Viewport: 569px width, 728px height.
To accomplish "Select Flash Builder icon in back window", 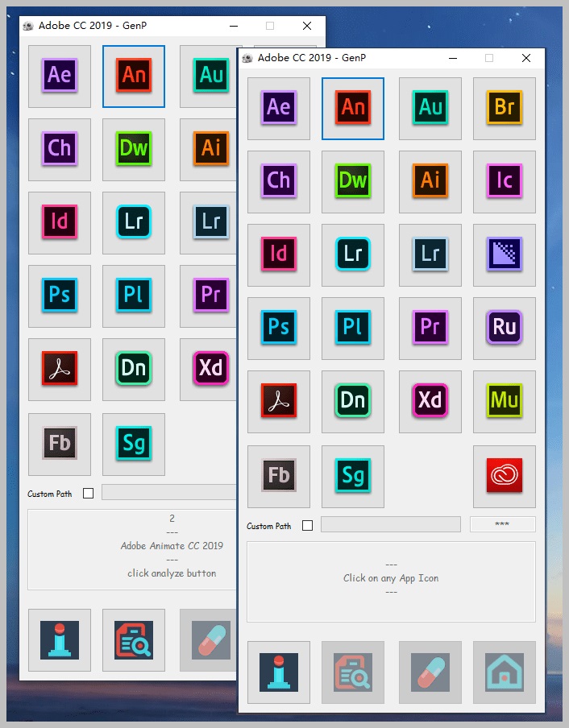I will click(60, 445).
